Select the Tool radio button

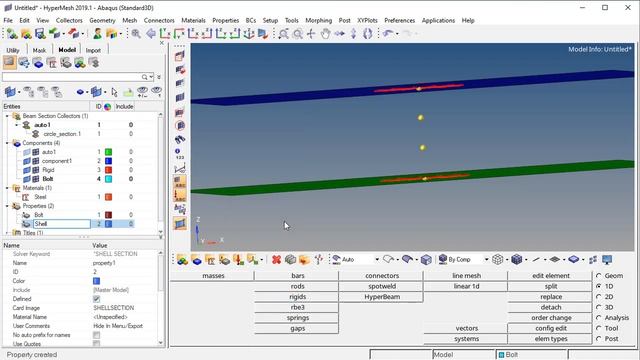599,328
